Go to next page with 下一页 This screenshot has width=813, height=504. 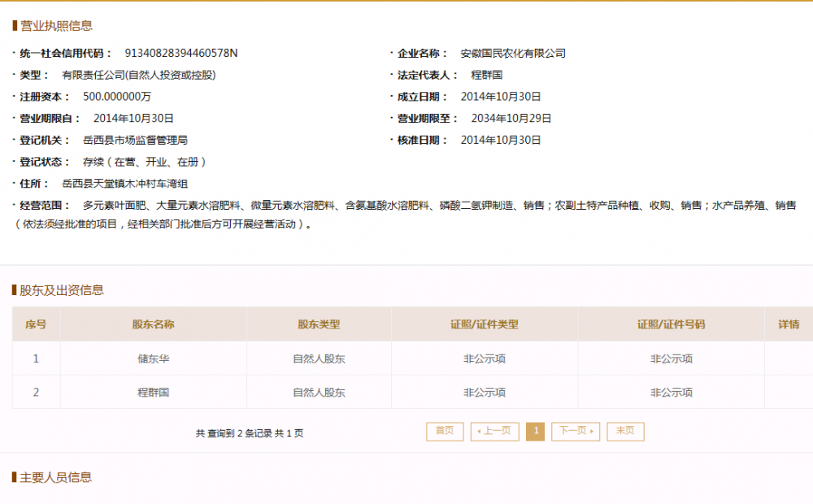[x=576, y=432]
